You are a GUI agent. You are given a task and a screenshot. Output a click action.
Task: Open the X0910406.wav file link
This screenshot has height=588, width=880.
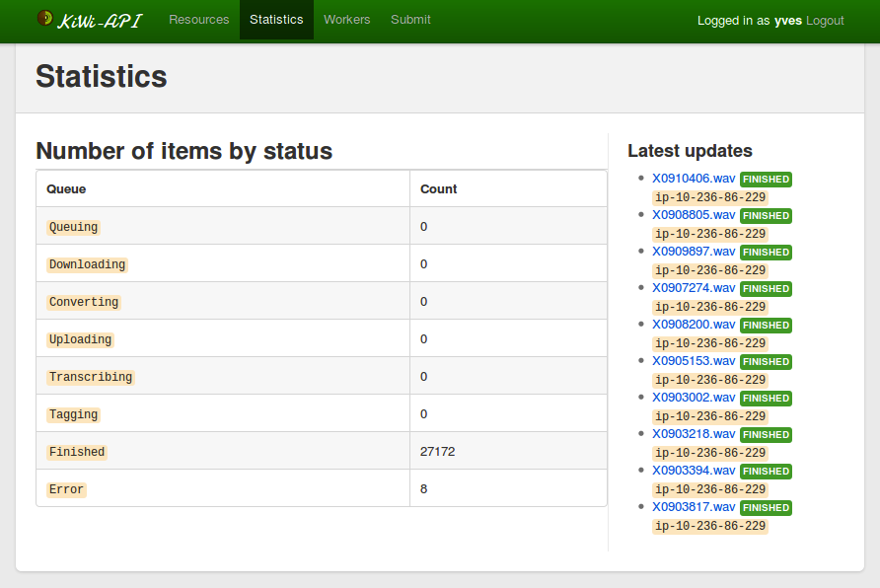click(x=693, y=179)
